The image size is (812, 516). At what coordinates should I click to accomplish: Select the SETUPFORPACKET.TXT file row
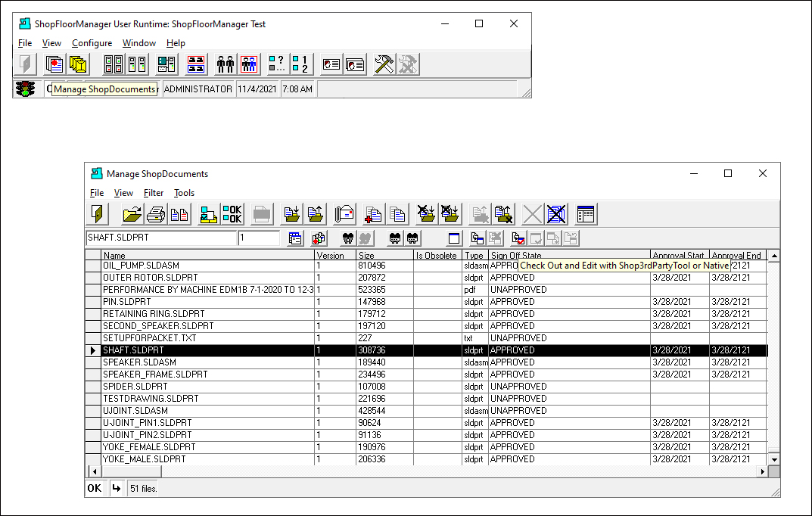click(x=426, y=338)
